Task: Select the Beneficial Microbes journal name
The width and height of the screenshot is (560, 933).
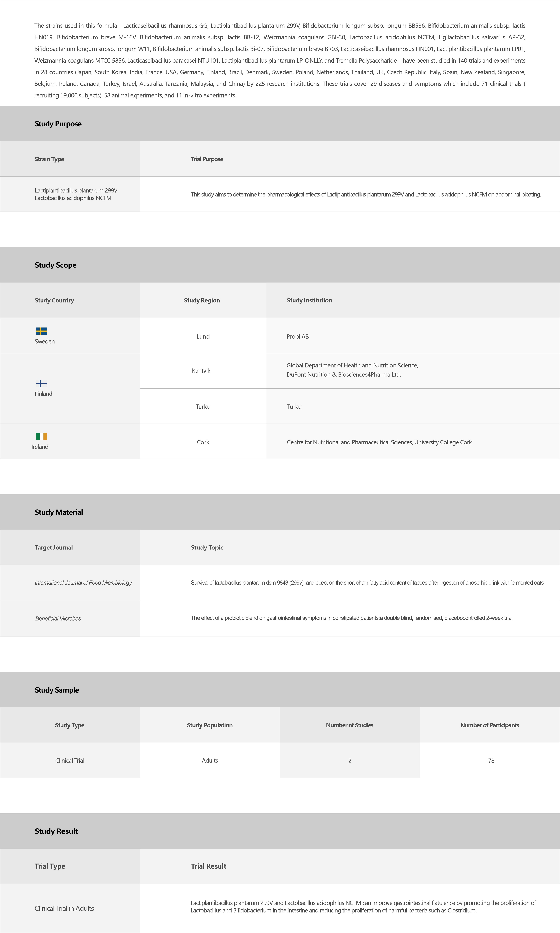Action: coord(58,618)
